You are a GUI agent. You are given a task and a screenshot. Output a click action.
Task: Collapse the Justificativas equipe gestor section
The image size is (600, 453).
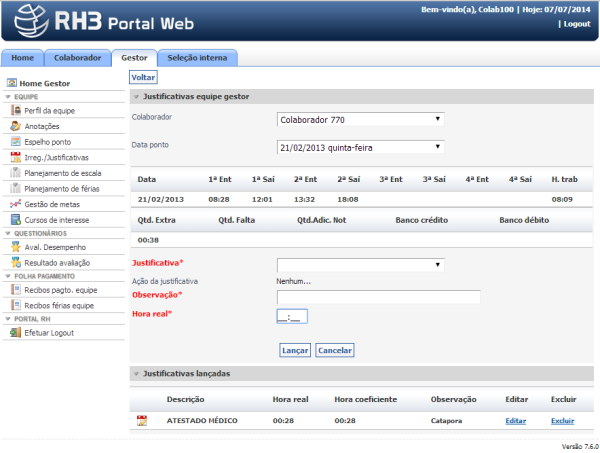pyautogui.click(x=137, y=97)
